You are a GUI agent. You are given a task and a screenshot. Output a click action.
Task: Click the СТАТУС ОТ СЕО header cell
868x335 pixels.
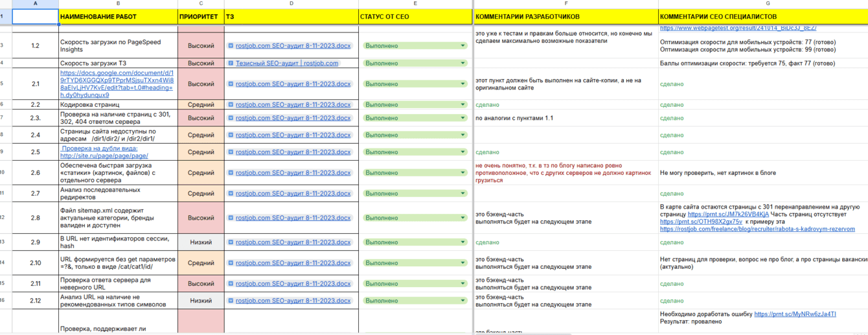click(415, 16)
